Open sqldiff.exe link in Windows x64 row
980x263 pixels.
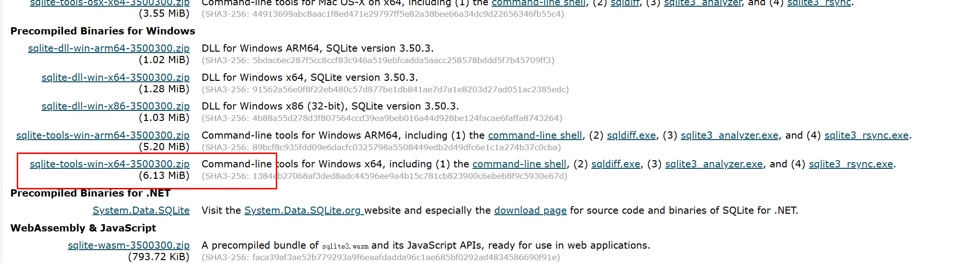tap(616, 164)
